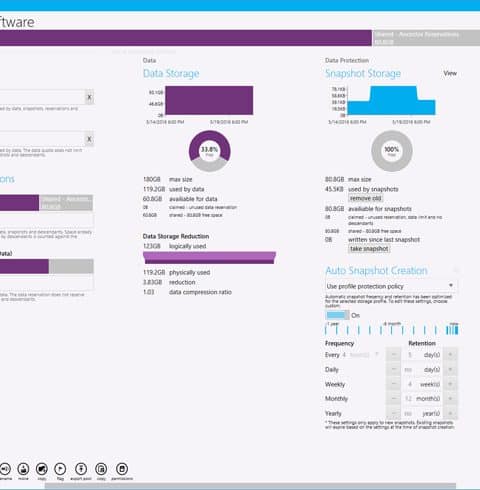
Task: Click the horizontal scrollbar at the bottom
Action: click(250, 485)
